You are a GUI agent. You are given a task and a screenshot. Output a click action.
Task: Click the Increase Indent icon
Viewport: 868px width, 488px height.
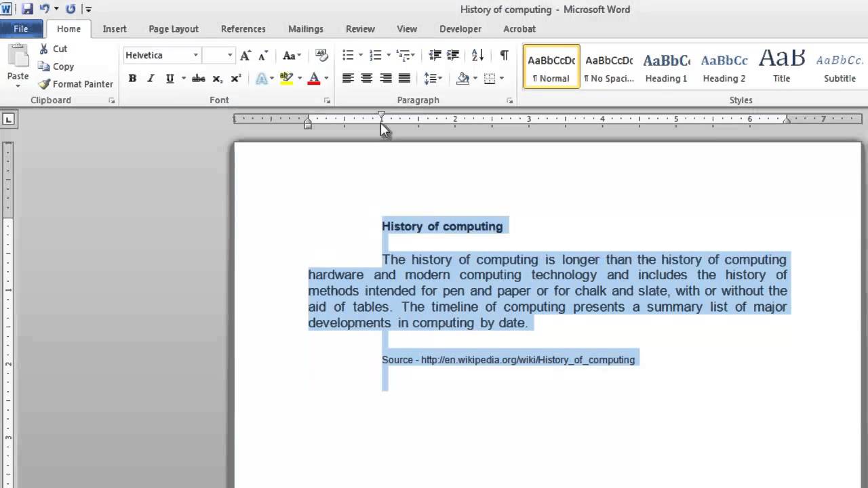453,56
